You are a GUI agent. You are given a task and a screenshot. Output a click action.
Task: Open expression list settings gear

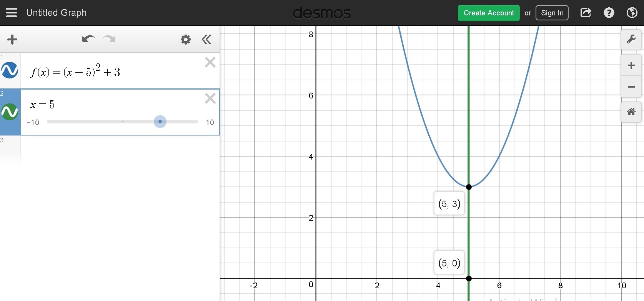(186, 39)
